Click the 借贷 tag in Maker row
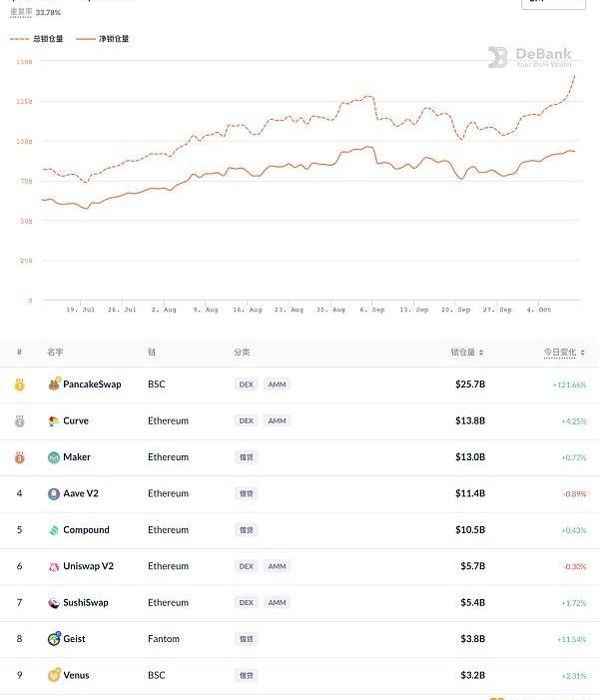The height and width of the screenshot is (700, 599). point(246,457)
